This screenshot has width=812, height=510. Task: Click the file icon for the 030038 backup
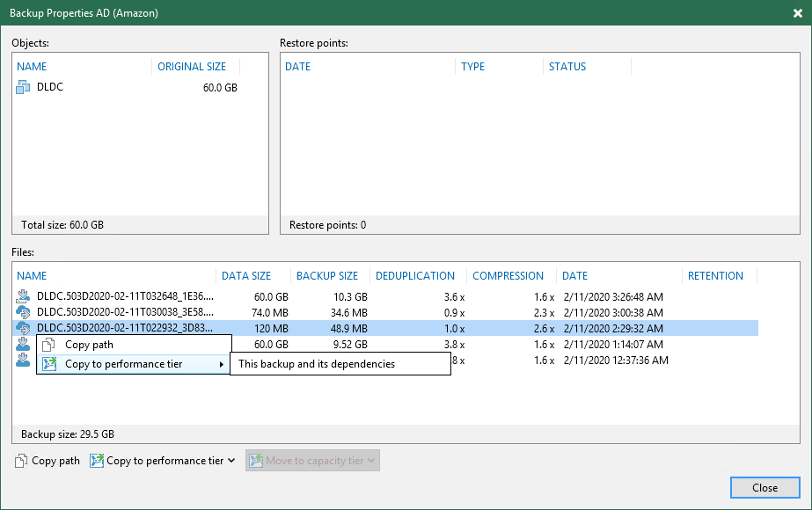[24, 312]
